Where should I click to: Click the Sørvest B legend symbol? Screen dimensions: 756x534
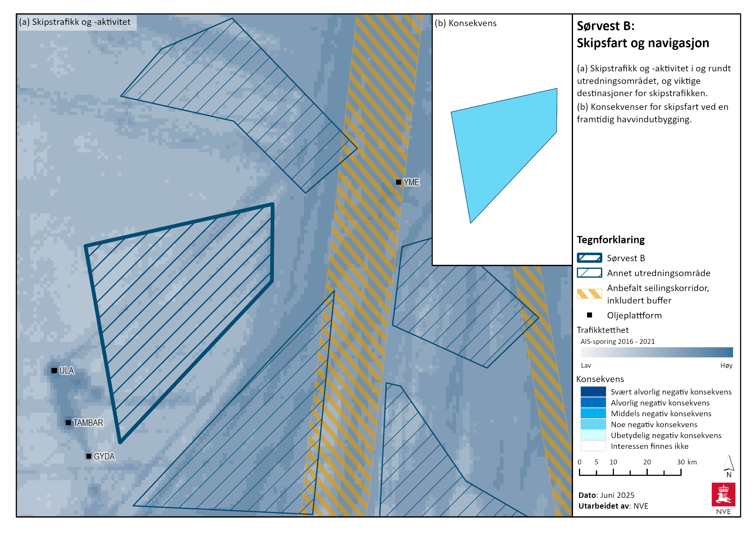pos(589,258)
